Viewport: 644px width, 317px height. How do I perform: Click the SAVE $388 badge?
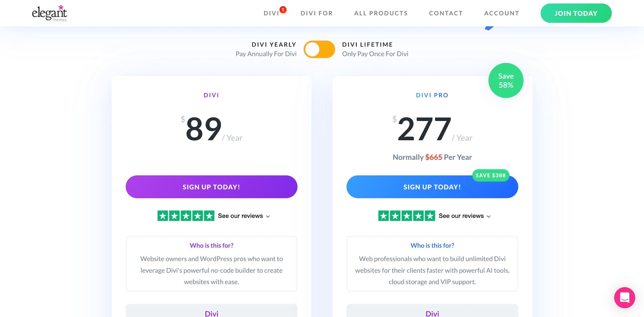pyautogui.click(x=491, y=176)
